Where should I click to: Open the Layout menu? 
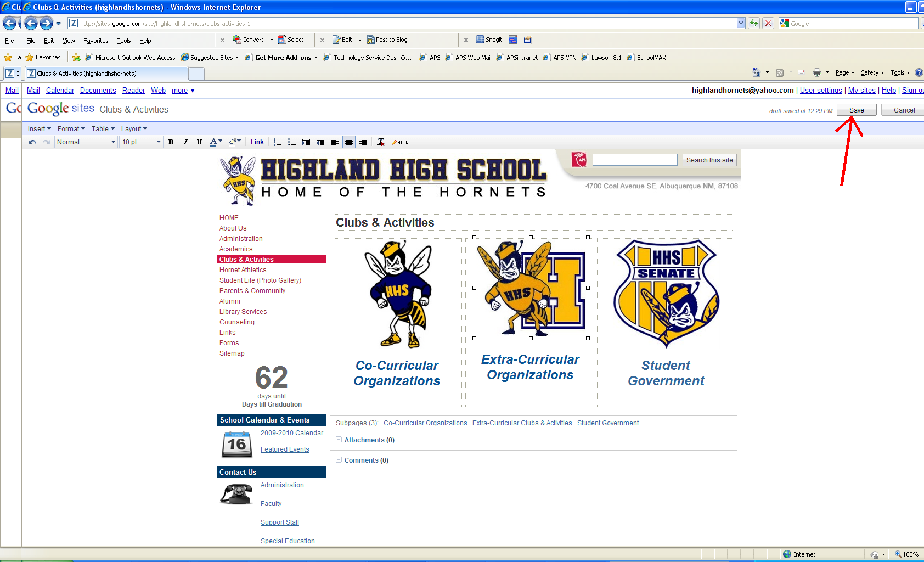pos(134,129)
